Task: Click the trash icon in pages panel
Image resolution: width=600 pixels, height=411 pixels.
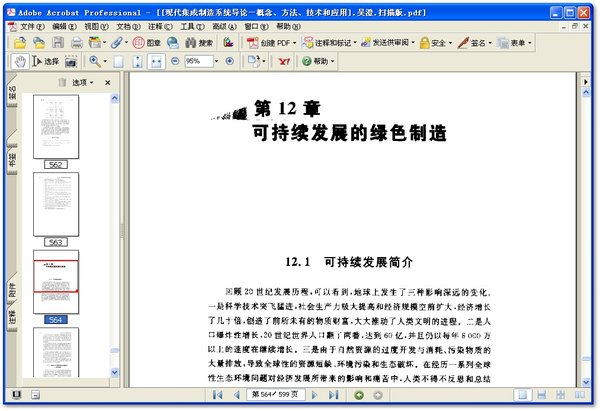Action: [62, 82]
